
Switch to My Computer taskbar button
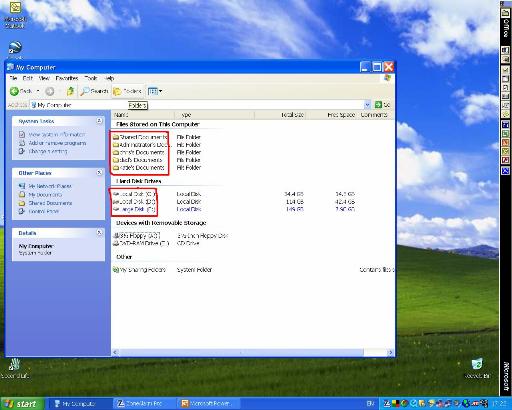79,404
